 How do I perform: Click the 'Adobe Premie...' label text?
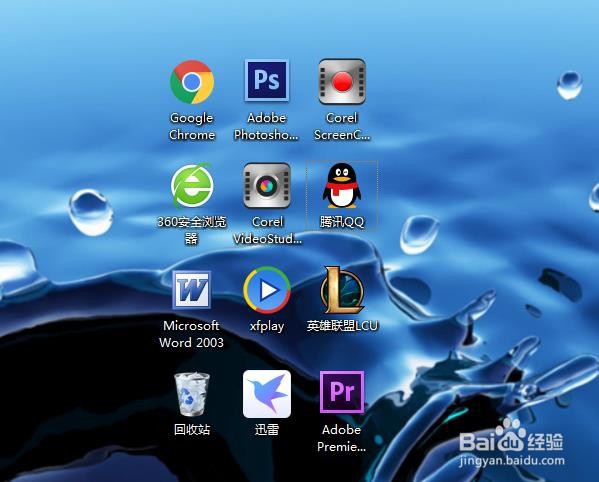342,438
